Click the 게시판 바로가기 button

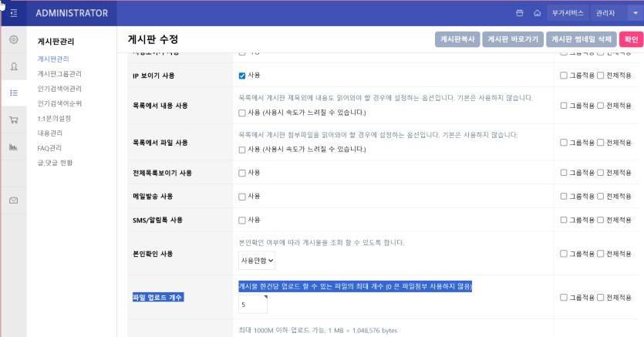[x=513, y=39]
